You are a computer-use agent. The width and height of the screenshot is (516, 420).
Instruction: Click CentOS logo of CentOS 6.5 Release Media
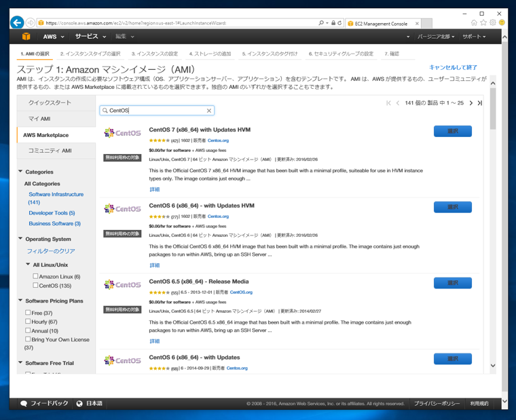click(122, 284)
